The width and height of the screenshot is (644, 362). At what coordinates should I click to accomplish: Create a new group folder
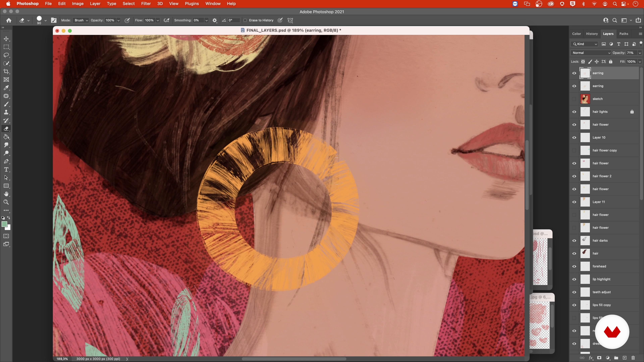616,358
